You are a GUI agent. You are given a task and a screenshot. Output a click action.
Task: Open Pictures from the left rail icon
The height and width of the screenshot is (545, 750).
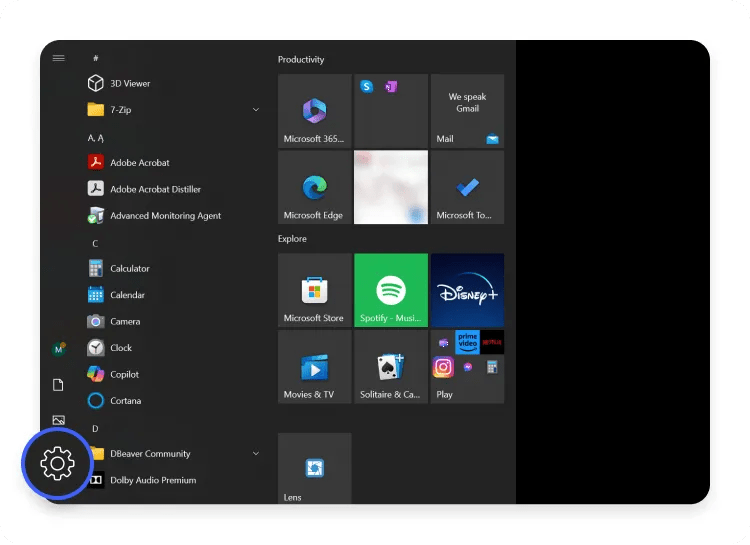(x=58, y=420)
